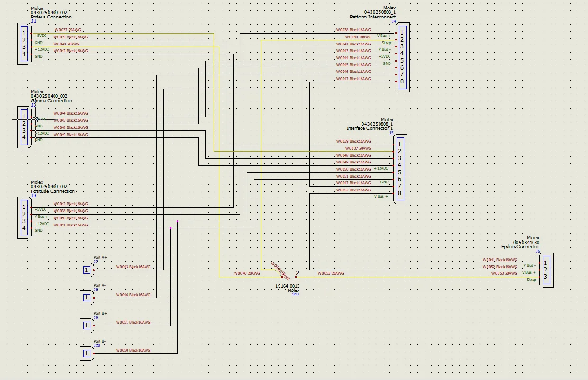Select W0046 Black16AWG label at Port A-
The width and height of the screenshot is (588, 380).
133,295
